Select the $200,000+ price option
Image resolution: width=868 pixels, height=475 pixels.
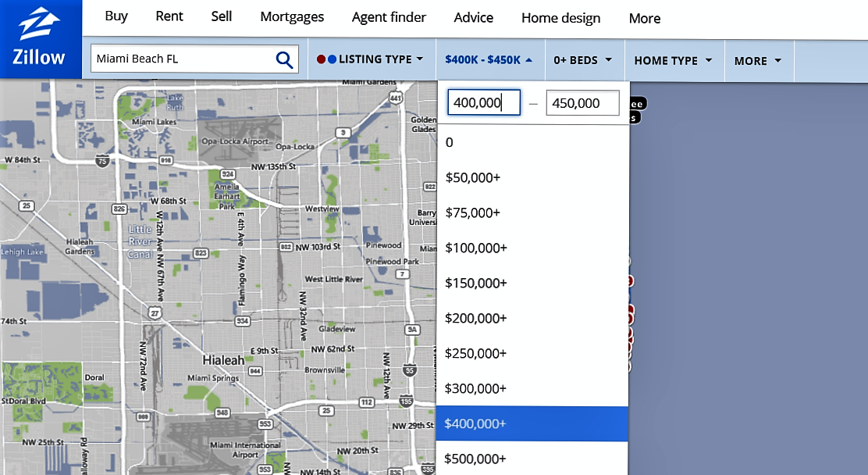(x=532, y=318)
